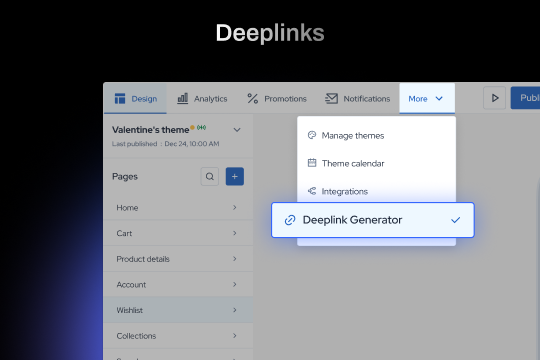
Task: Click the Last published date text
Action: 166,144
